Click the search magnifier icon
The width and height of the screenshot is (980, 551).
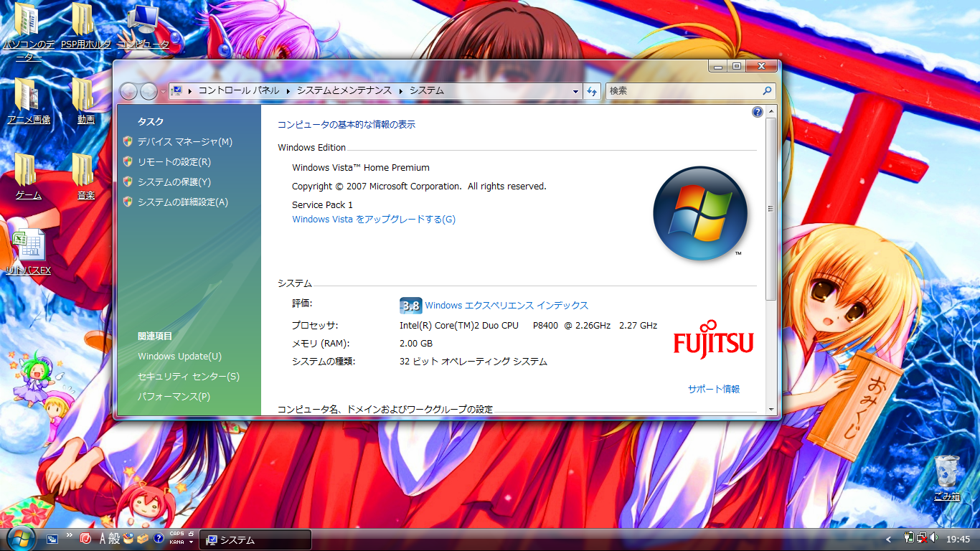pyautogui.click(x=767, y=91)
